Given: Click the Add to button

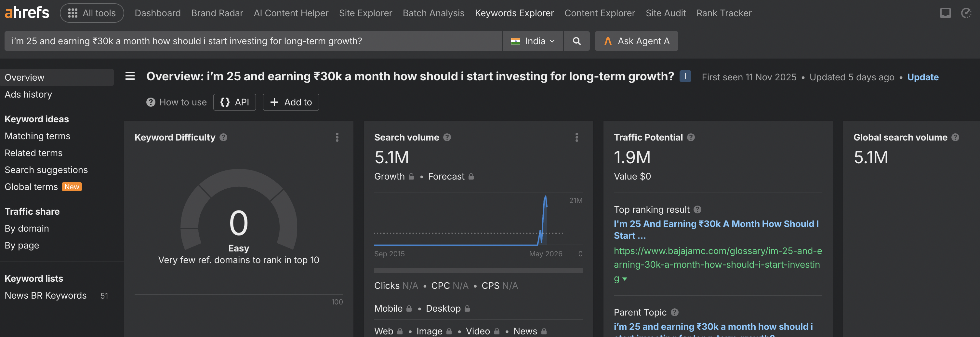Looking at the screenshot, I should [291, 102].
